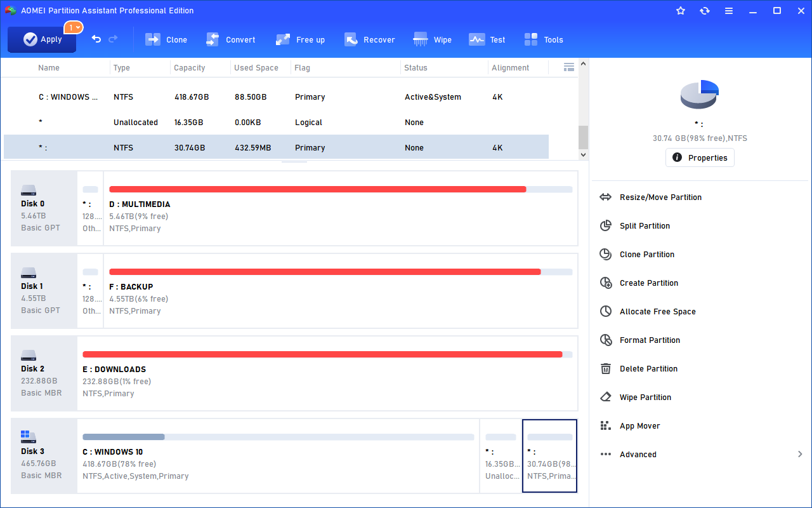Viewport: 812px width, 508px height.
Task: Click the Clone toolbar label
Action: 176,39
